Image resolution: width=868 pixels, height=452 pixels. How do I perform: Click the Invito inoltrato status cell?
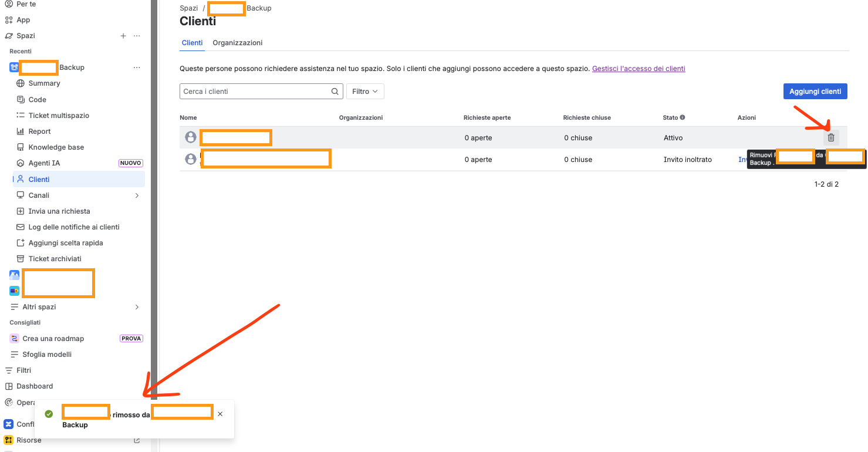pyautogui.click(x=688, y=160)
